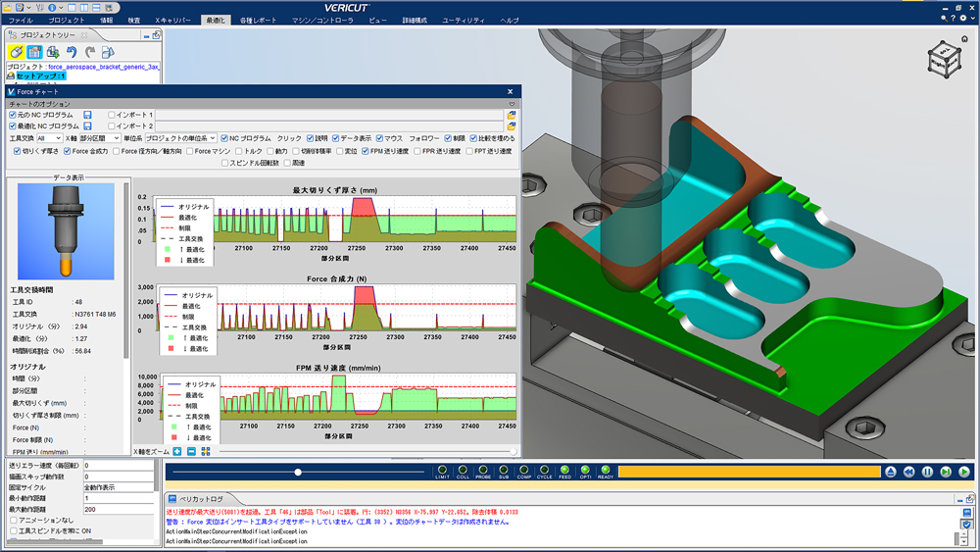Screen dimensions: 980x552
Task: Open ファイル menu
Action: [21, 20]
